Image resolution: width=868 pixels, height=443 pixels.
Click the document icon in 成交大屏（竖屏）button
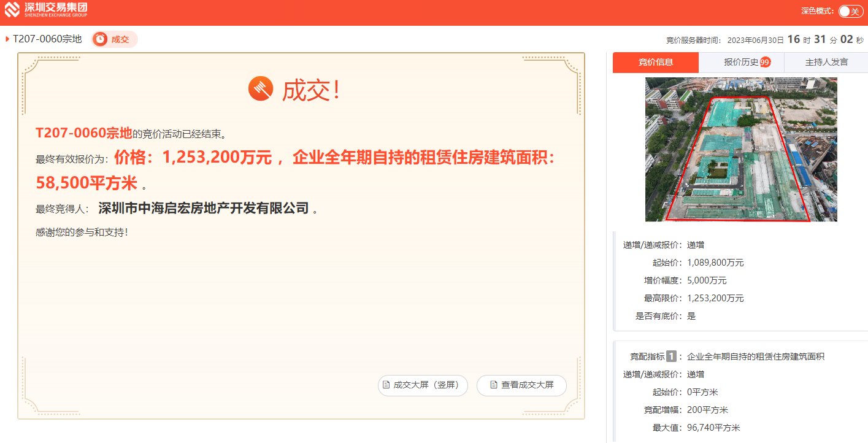pyautogui.click(x=386, y=385)
